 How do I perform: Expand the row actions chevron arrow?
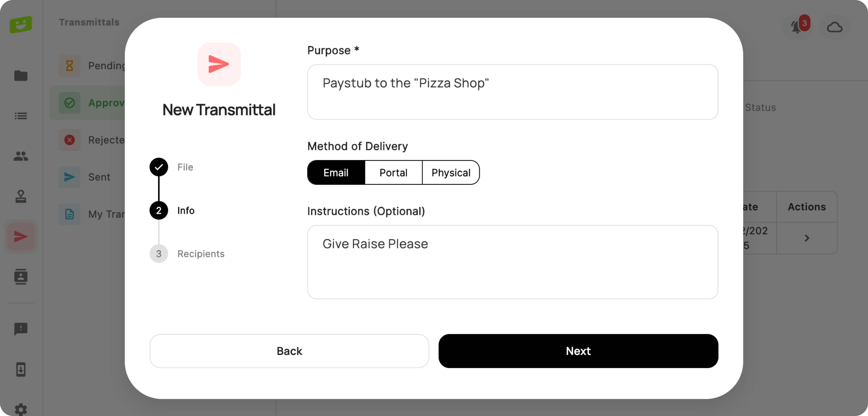coord(807,238)
